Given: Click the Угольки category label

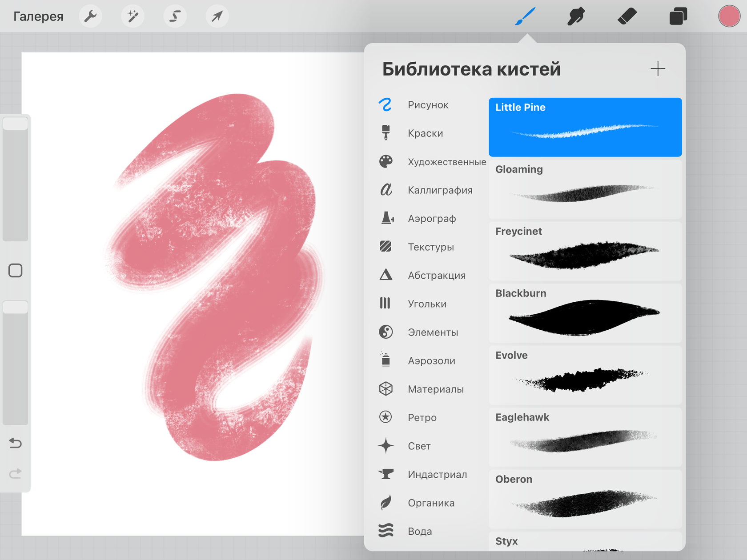Looking at the screenshot, I should click(x=427, y=304).
